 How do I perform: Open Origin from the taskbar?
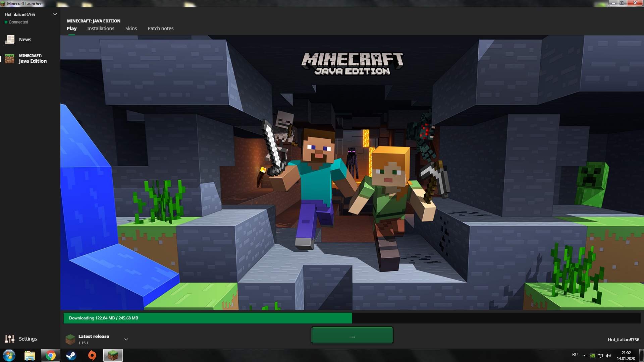pyautogui.click(x=92, y=355)
